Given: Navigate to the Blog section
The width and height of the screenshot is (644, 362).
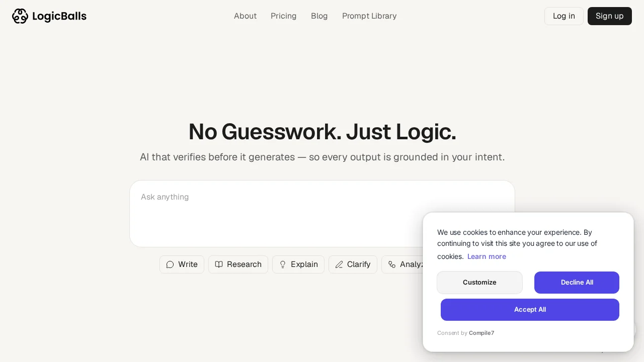Looking at the screenshot, I should (319, 16).
